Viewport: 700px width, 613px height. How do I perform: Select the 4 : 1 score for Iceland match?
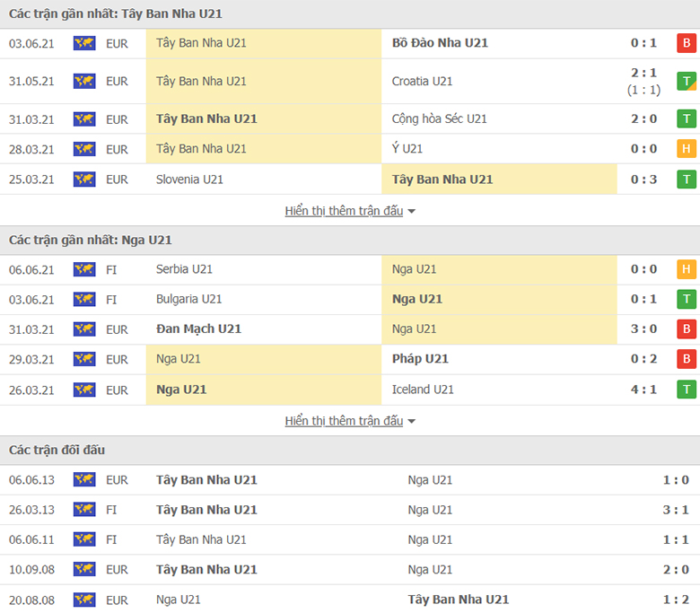click(643, 390)
